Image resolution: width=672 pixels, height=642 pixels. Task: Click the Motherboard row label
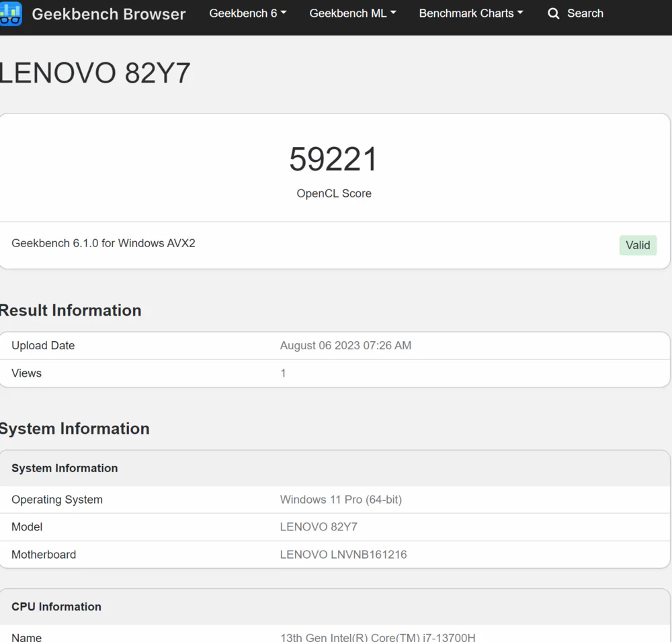pos(44,555)
